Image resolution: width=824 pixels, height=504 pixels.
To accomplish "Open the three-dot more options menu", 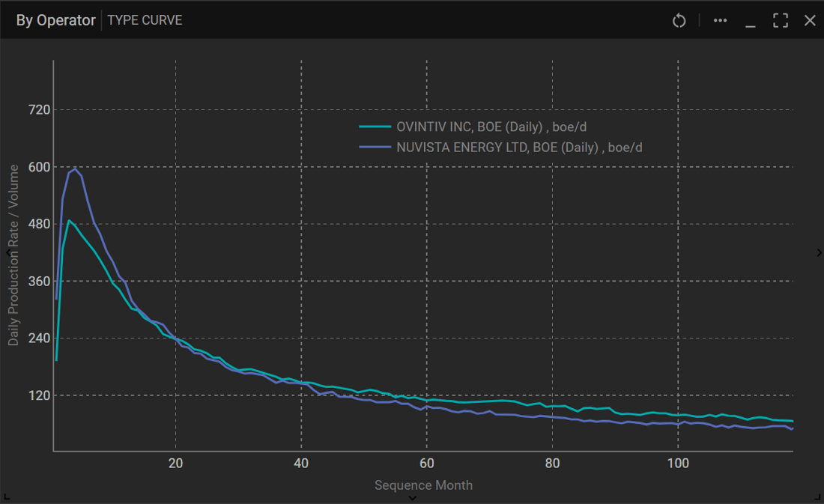I will [x=720, y=20].
